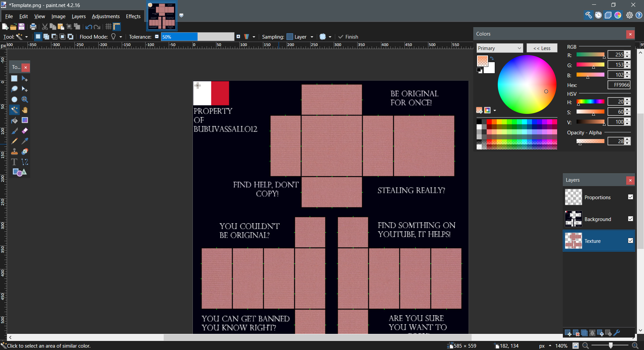
Task: Select the Shapes tool
Action: pos(19,172)
